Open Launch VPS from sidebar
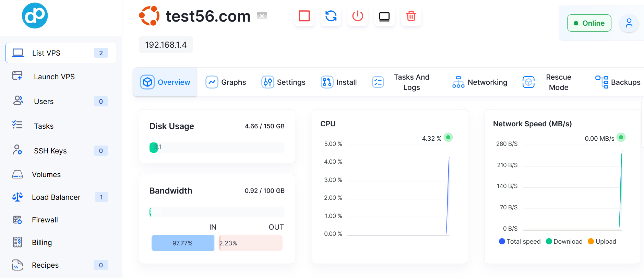Image resolution: width=644 pixels, height=278 pixels. tap(54, 77)
